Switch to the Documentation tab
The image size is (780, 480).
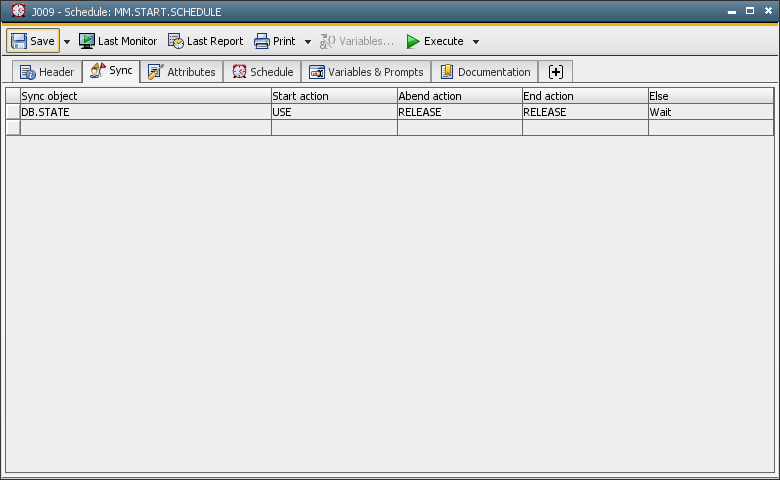(485, 72)
